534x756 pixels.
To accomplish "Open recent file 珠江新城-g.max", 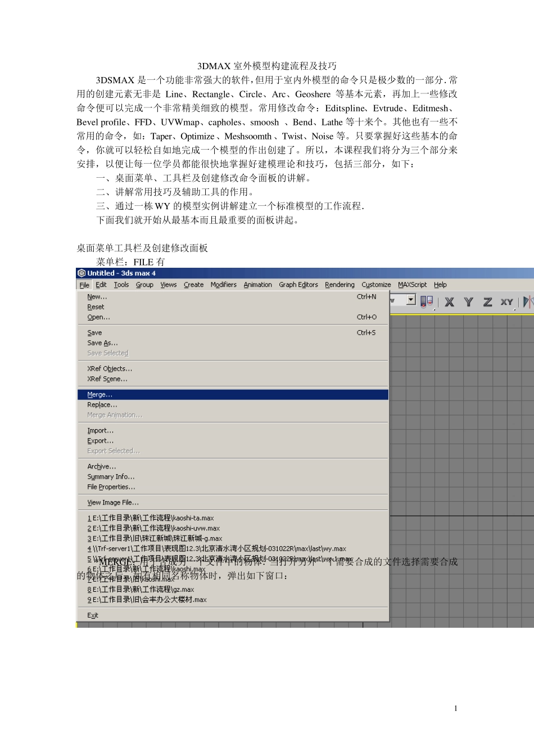I will pyautogui.click(x=233, y=538).
